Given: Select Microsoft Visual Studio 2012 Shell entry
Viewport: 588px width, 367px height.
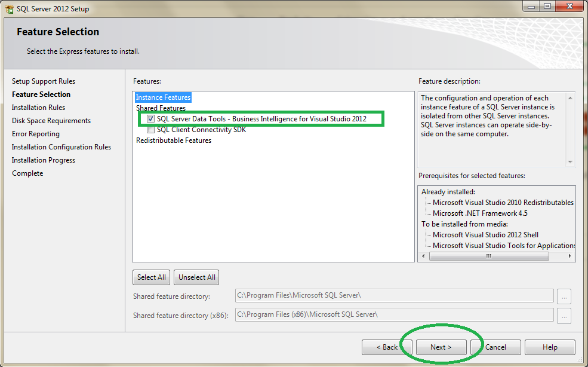Looking at the screenshot, I should point(486,235).
